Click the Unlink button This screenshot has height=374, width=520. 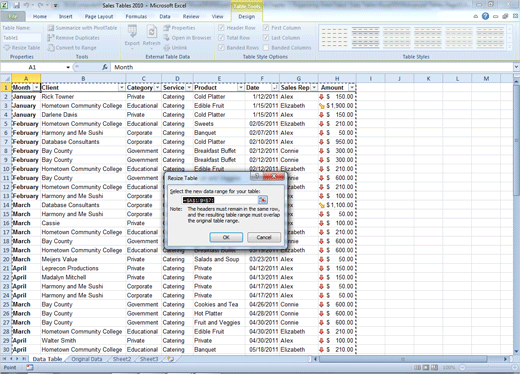pyautogui.click(x=175, y=48)
